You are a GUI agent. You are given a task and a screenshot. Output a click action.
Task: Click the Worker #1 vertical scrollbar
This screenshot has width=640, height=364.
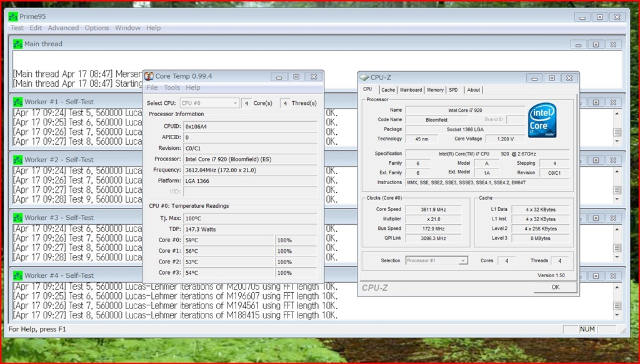tap(617, 132)
